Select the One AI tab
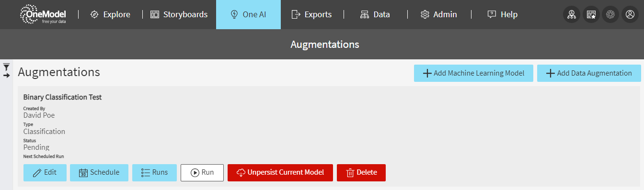 coord(248,14)
